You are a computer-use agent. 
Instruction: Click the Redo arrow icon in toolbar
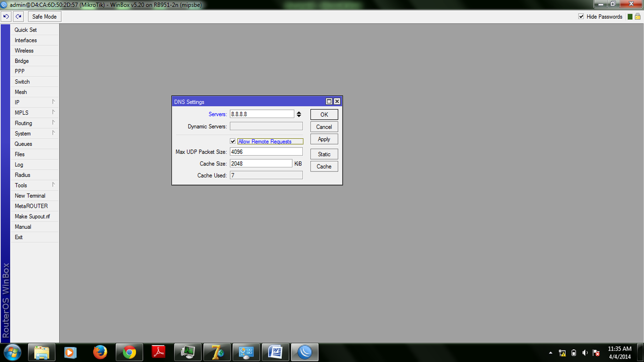[x=19, y=17]
